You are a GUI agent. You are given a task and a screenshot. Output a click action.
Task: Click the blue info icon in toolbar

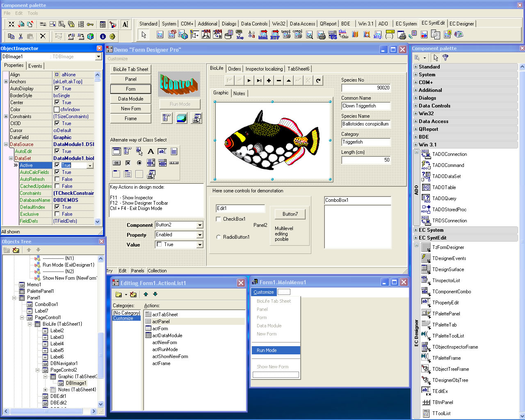point(103,36)
